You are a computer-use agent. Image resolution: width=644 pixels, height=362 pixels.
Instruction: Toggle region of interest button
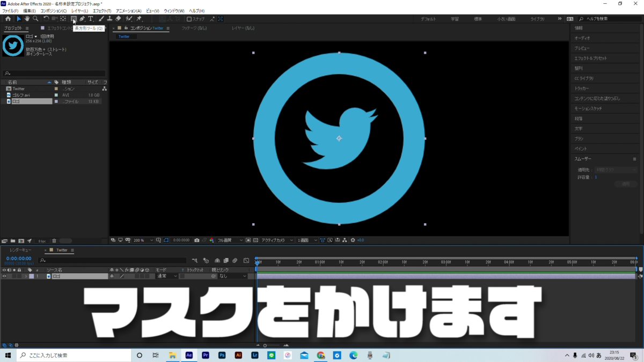coord(248,240)
